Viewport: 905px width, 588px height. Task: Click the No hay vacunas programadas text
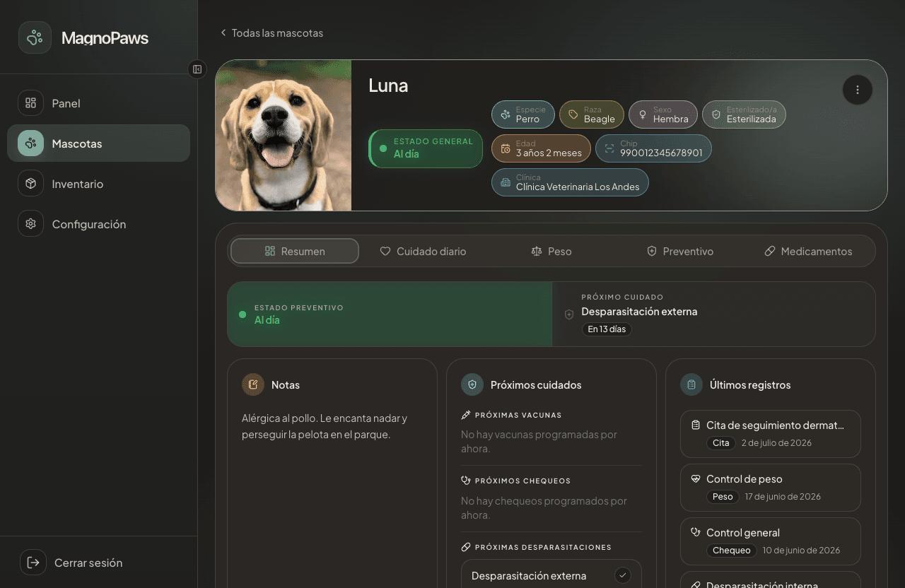539,442
